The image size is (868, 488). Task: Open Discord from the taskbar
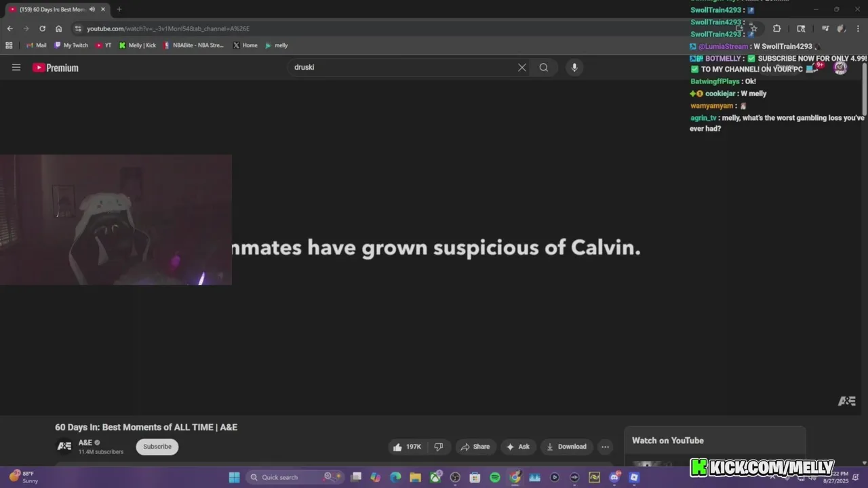[614, 477]
